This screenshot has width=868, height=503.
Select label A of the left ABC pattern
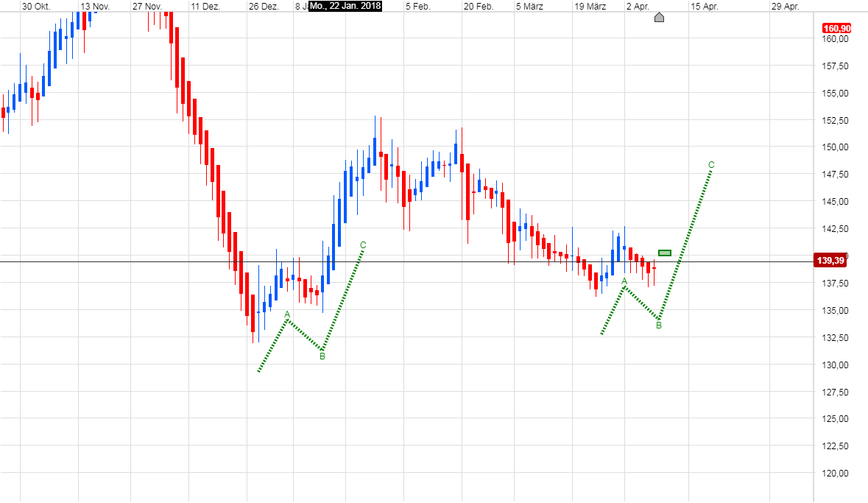pyautogui.click(x=286, y=314)
